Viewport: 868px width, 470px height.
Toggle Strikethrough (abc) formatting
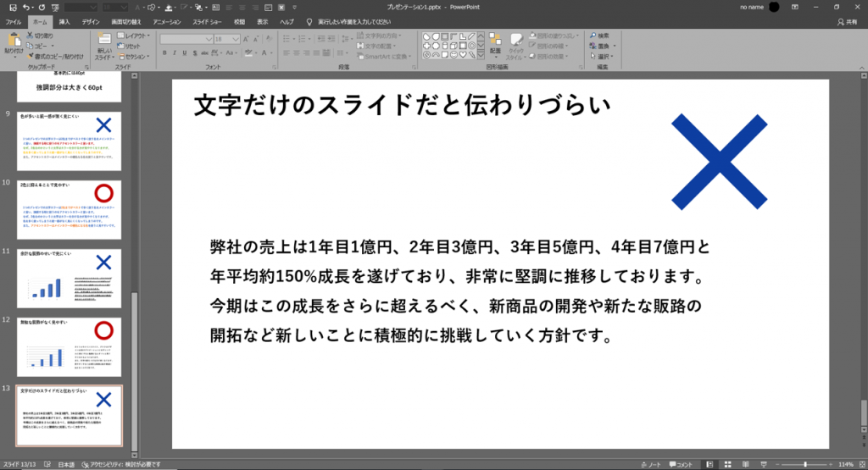tap(205, 53)
